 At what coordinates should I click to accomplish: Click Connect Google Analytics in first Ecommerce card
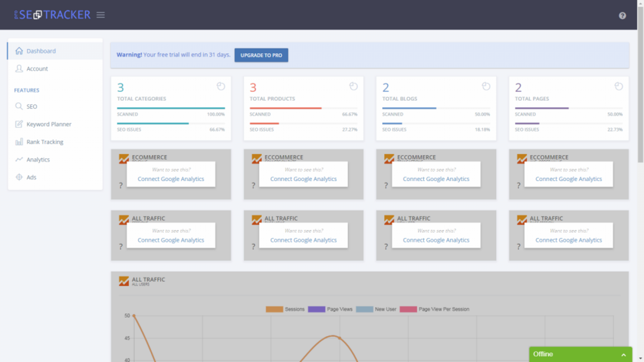[x=171, y=179]
